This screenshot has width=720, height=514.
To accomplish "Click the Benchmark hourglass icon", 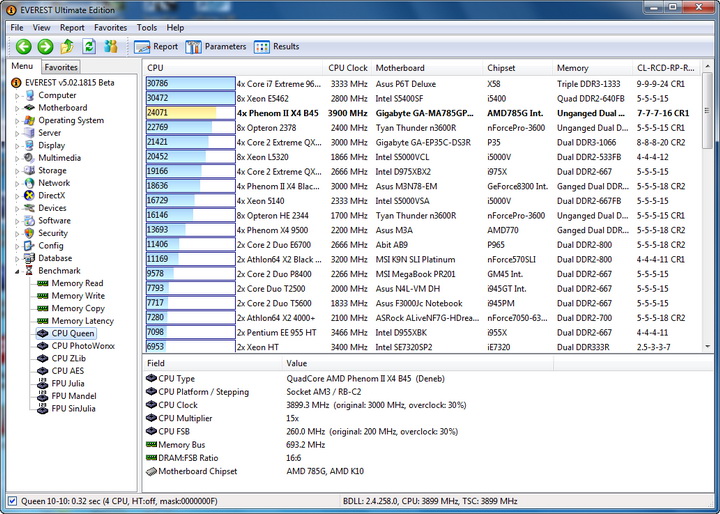I will pos(29,271).
